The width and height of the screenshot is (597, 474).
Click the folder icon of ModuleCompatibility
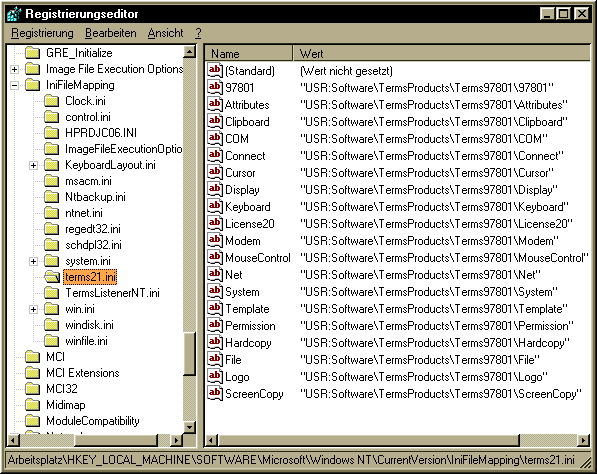pos(32,421)
